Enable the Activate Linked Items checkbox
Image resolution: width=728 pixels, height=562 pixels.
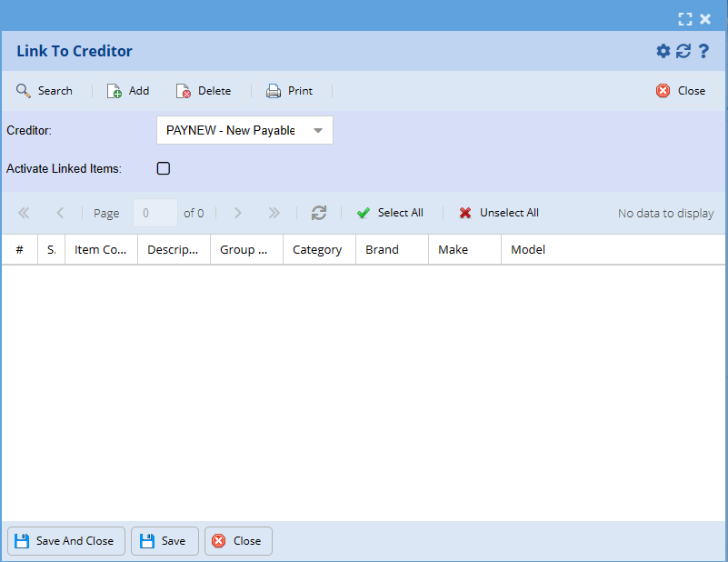tap(164, 168)
